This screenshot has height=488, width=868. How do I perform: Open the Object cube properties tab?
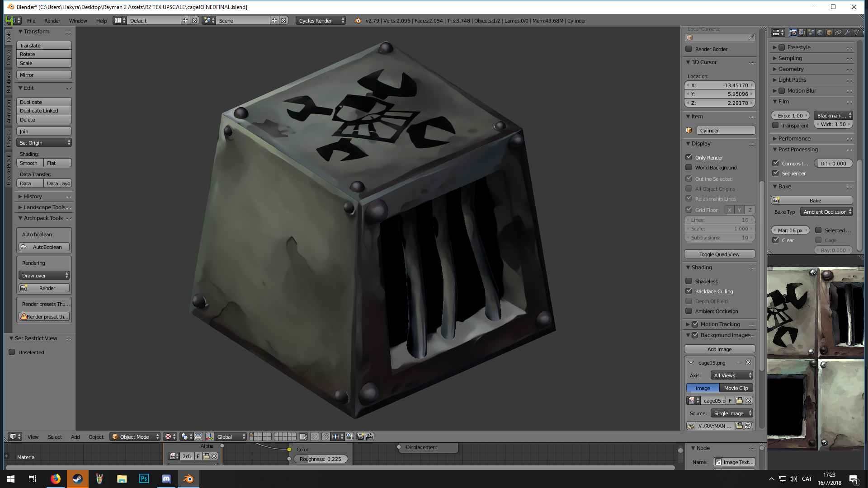(x=829, y=33)
